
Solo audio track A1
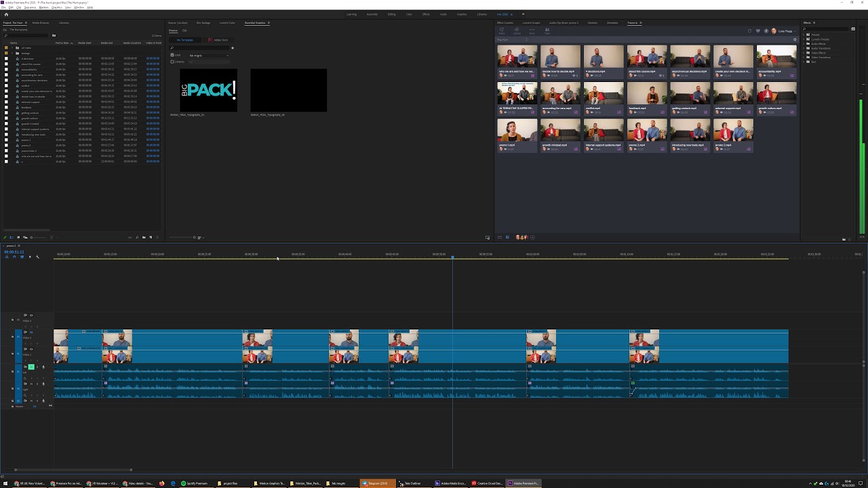(x=37, y=367)
